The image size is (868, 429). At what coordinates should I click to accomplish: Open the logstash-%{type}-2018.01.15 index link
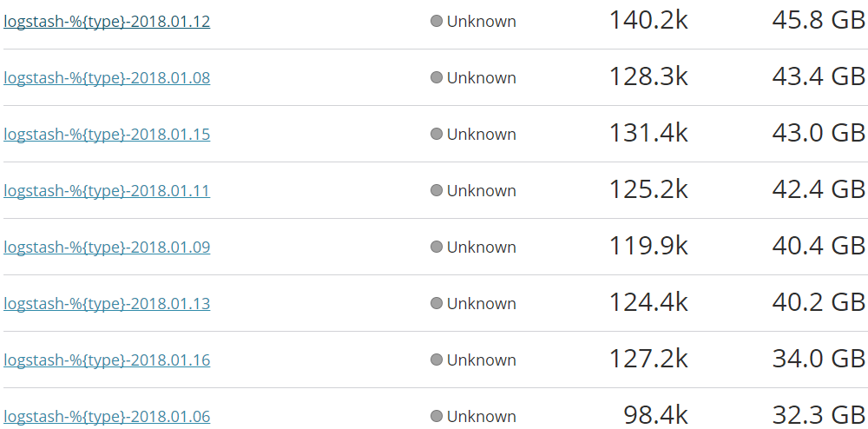pos(107,135)
